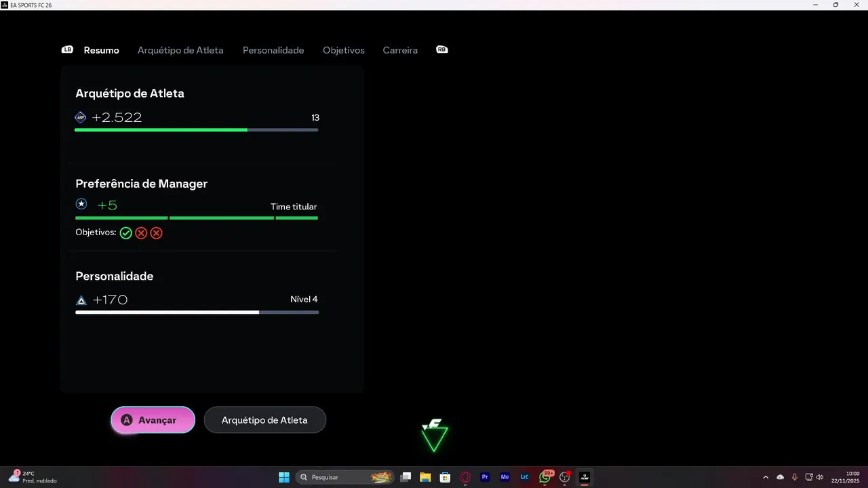The width and height of the screenshot is (868, 488).
Task: Click the Pesquisar taskbar search box
Action: coord(346,477)
